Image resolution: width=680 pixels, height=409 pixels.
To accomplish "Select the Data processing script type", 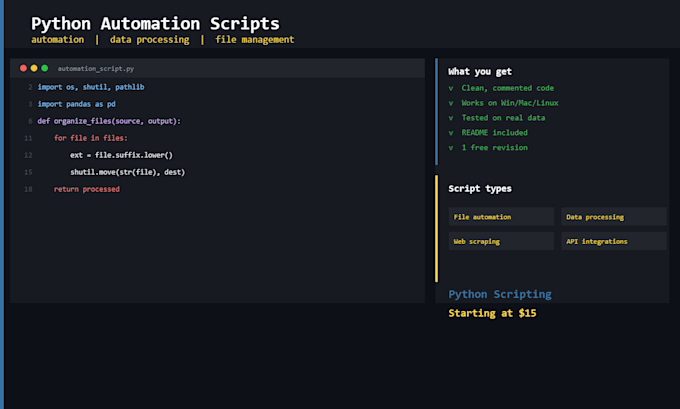I will [614, 216].
